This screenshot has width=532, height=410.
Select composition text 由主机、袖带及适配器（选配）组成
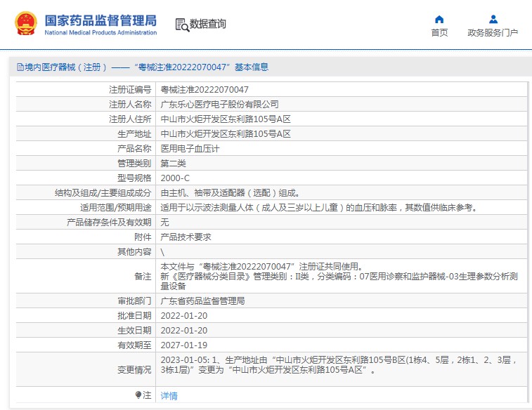[230, 193]
